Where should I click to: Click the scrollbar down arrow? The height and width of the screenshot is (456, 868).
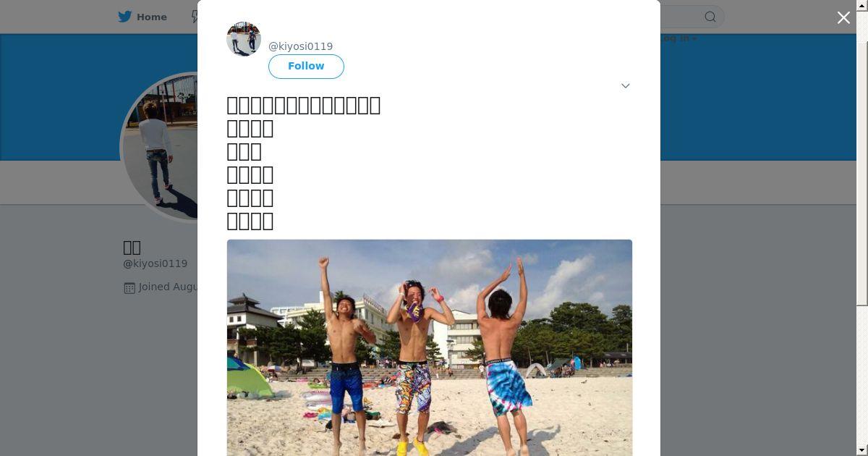click(861, 451)
